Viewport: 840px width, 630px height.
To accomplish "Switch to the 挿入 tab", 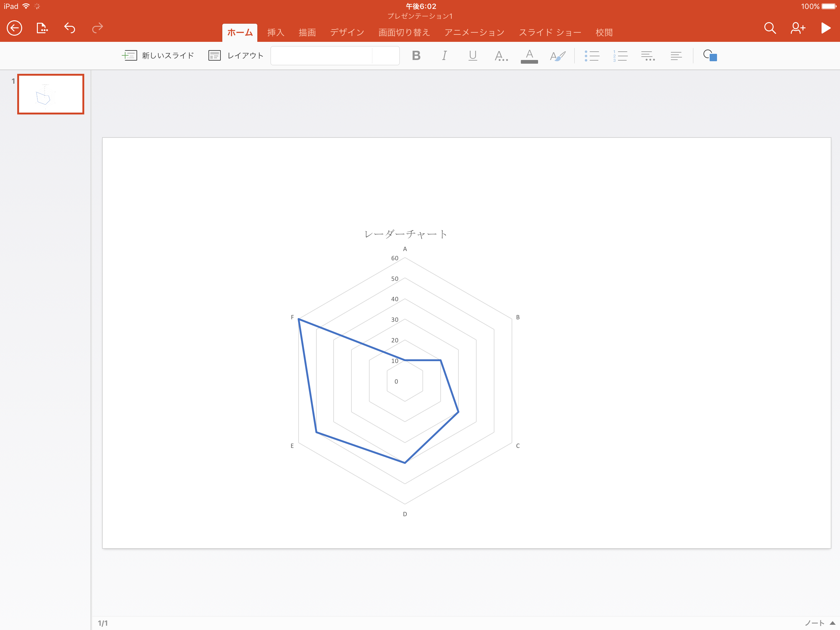I will [276, 33].
